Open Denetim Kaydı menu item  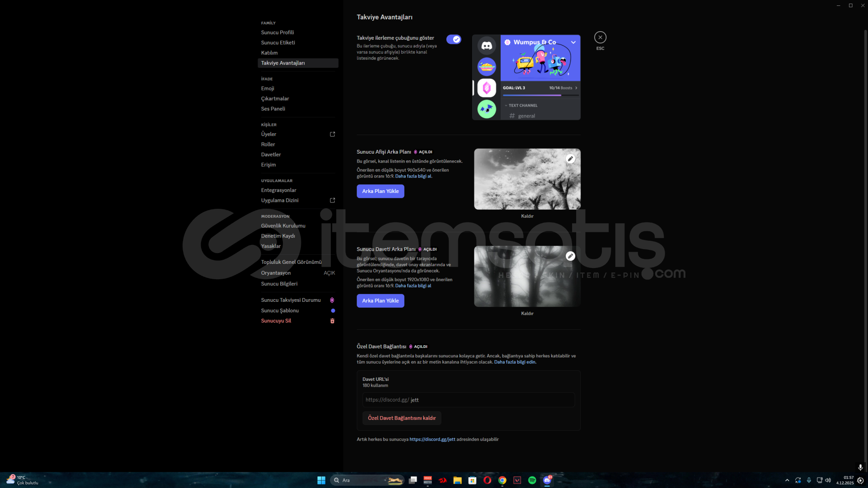278,236
